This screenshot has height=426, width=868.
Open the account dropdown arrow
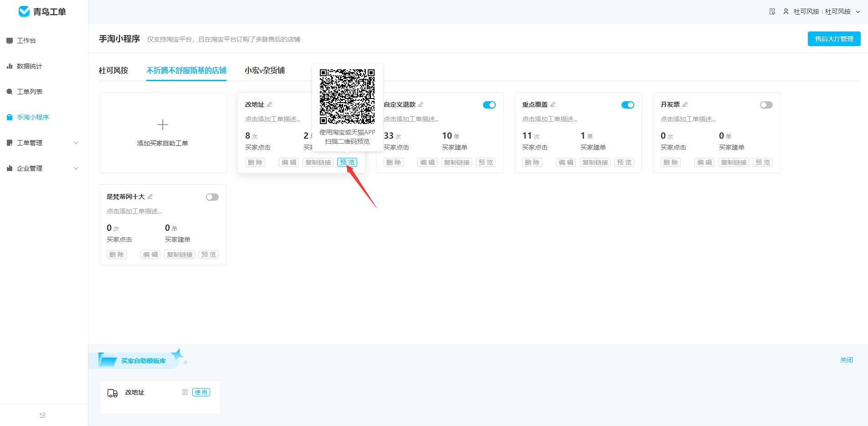(858, 12)
